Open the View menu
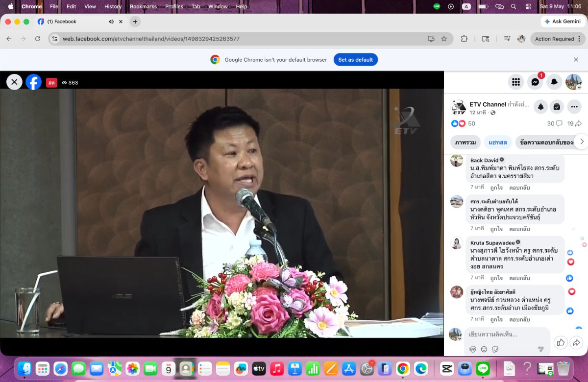 90,6
